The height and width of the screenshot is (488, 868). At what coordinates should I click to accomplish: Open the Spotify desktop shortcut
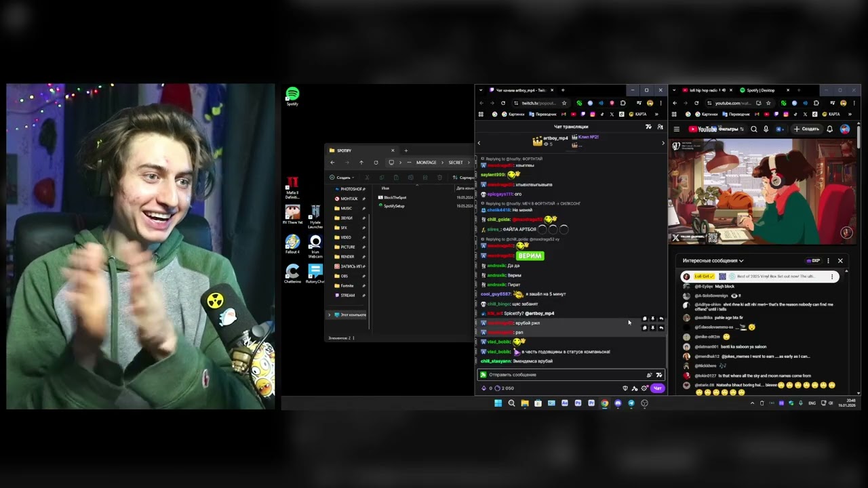[292, 96]
